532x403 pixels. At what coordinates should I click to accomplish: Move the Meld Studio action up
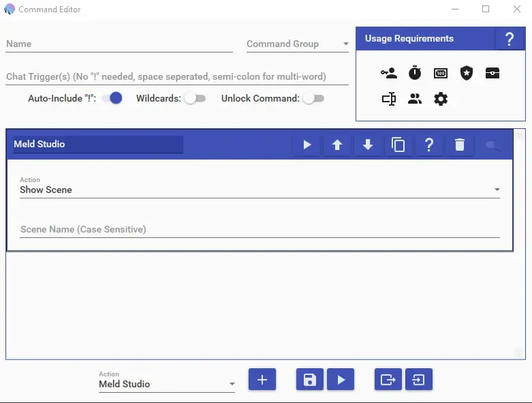click(337, 145)
